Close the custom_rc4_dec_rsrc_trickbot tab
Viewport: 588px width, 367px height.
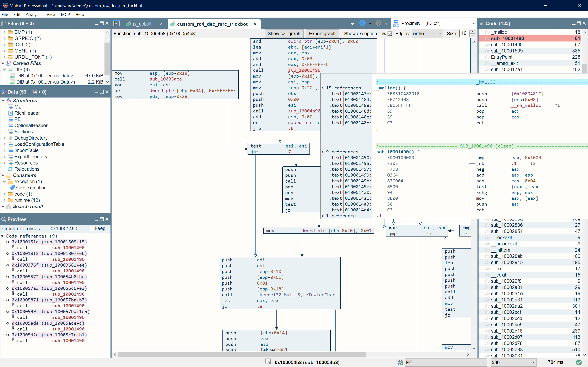click(x=255, y=24)
